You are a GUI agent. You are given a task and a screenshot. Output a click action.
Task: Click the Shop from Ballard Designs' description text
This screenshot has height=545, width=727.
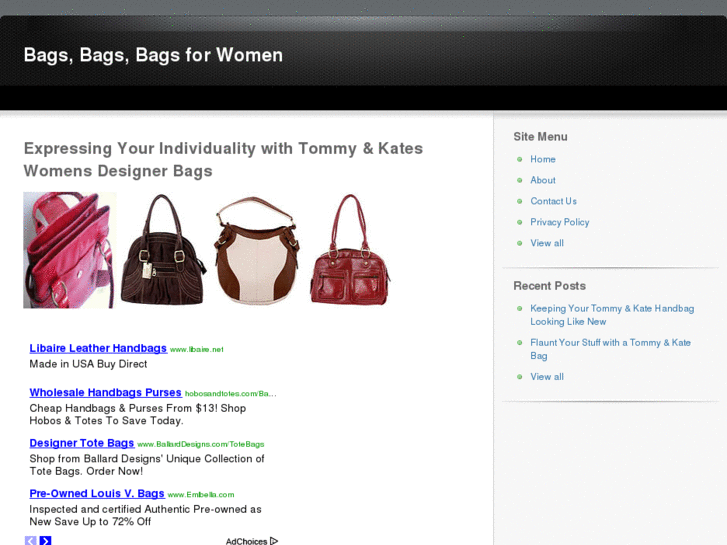pos(147,465)
